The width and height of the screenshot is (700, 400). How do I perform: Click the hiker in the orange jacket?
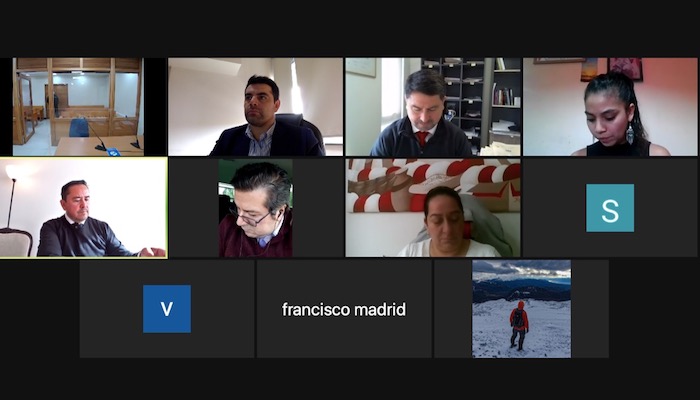point(519,325)
